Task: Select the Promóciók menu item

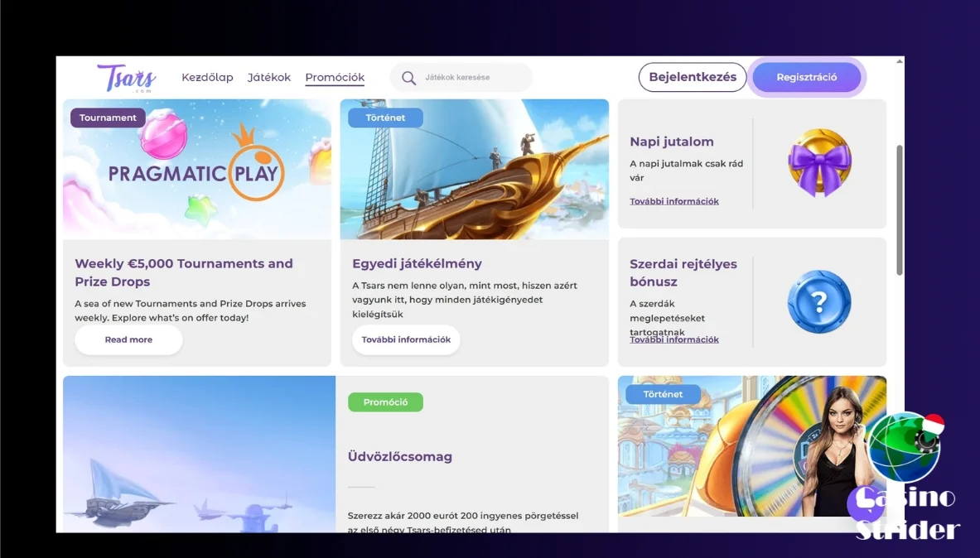Action: click(x=335, y=78)
